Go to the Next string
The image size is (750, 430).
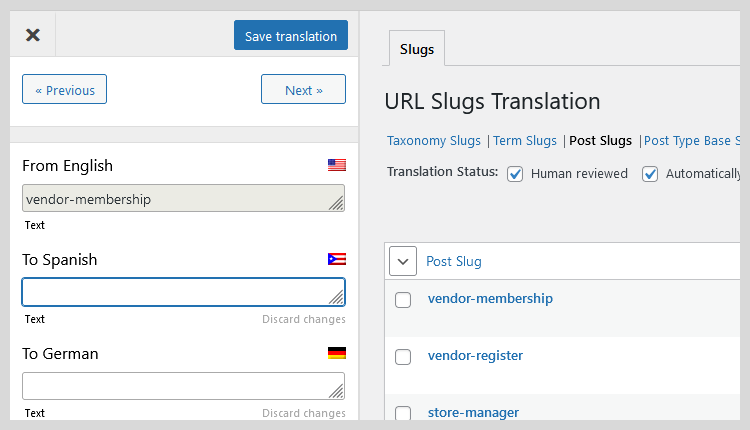[303, 90]
